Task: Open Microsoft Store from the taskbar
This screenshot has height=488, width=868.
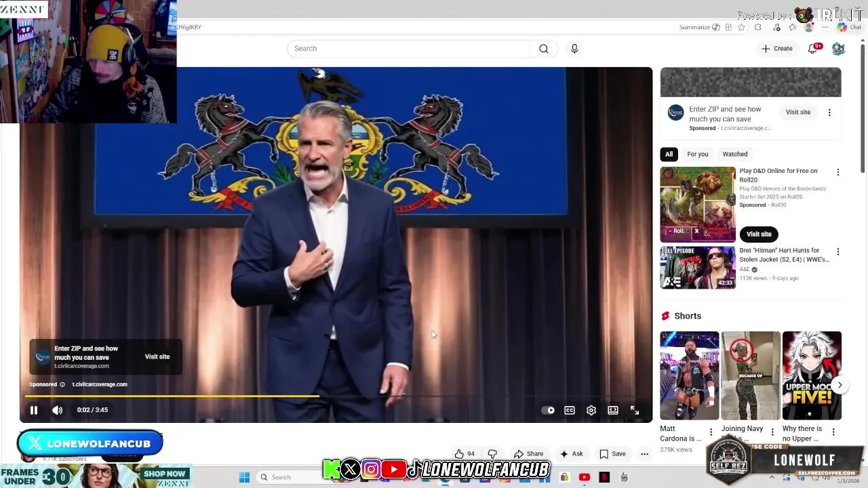Action: (x=564, y=477)
